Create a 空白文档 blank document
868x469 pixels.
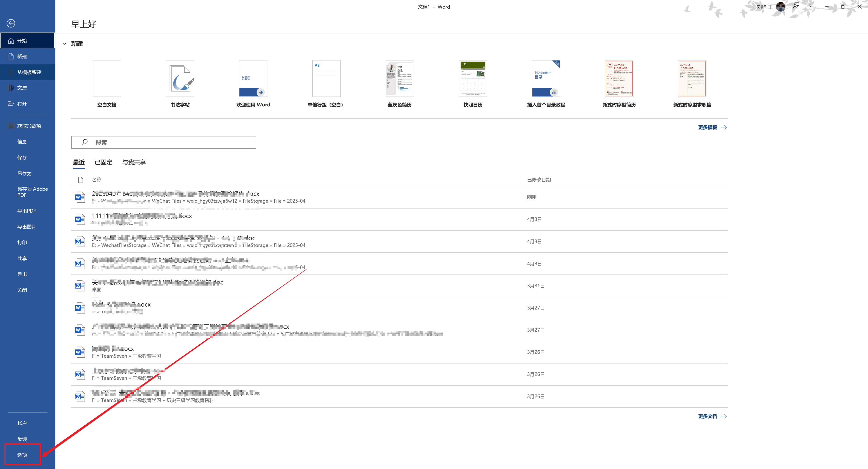[107, 84]
